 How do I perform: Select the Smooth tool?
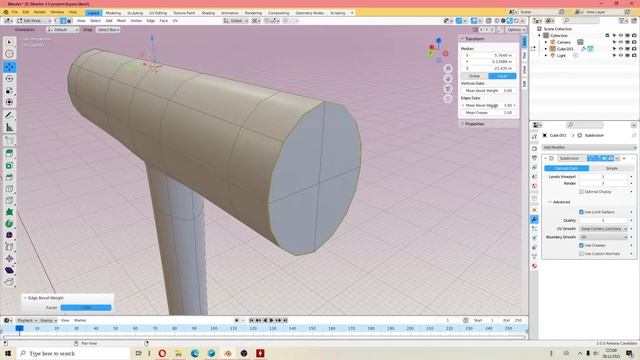click(x=9, y=235)
